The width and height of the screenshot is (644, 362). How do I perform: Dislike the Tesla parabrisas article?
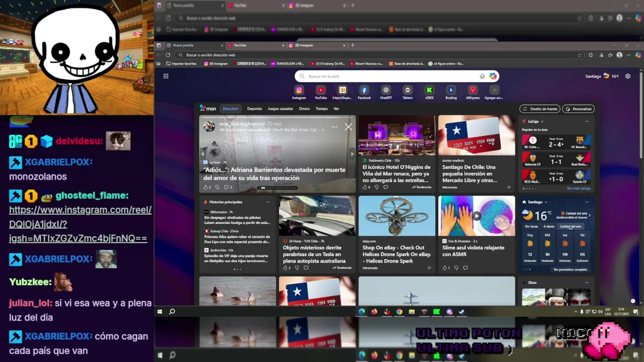coord(297,268)
